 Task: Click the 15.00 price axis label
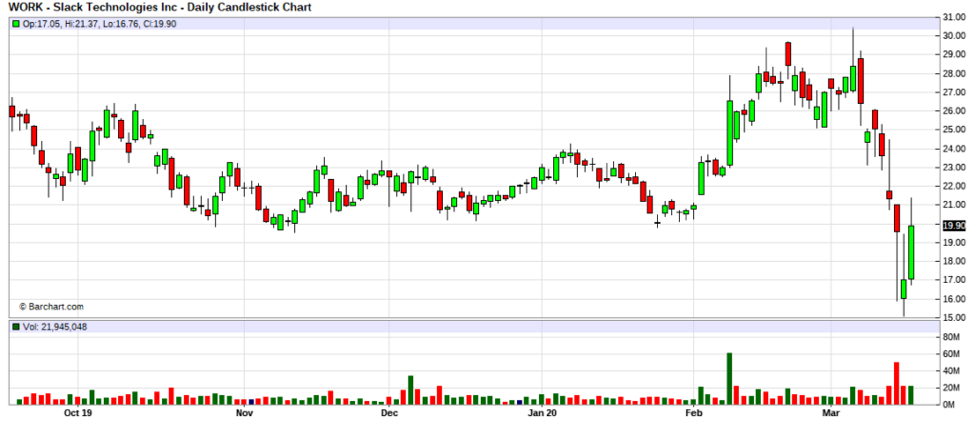point(954,317)
